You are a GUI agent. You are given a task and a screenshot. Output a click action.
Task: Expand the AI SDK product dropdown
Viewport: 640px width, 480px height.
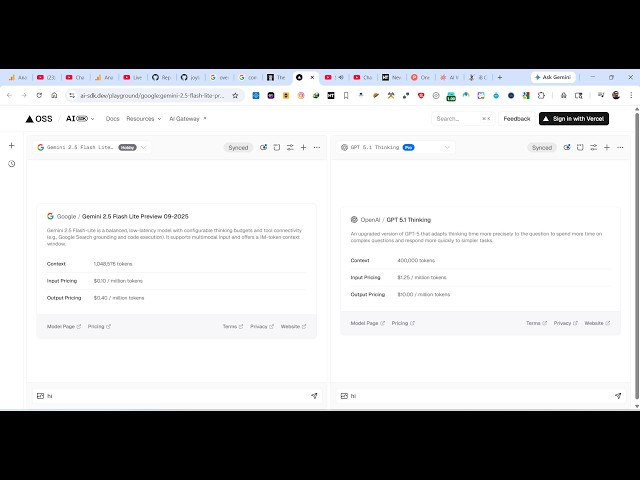tap(80, 119)
